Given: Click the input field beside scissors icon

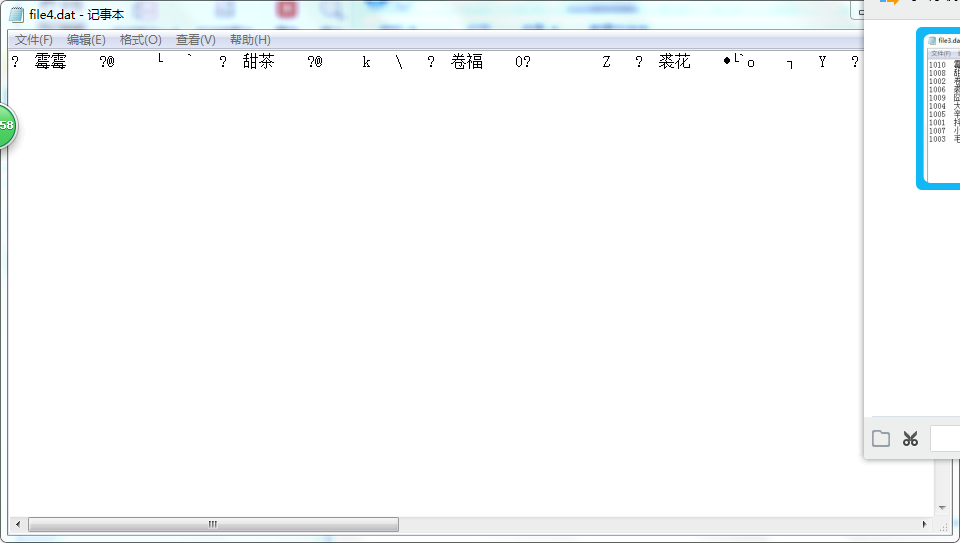Looking at the screenshot, I should (x=945, y=438).
